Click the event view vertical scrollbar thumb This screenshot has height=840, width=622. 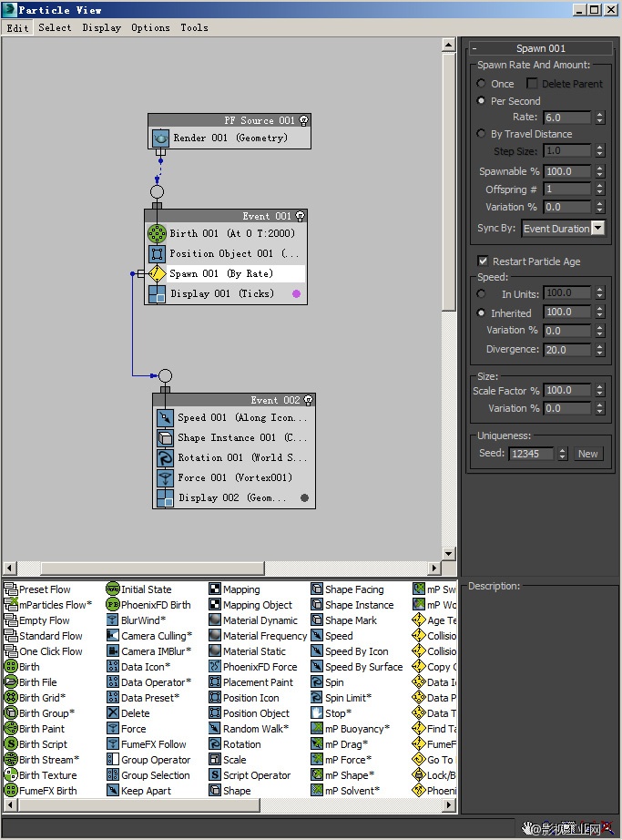pyautogui.click(x=449, y=182)
